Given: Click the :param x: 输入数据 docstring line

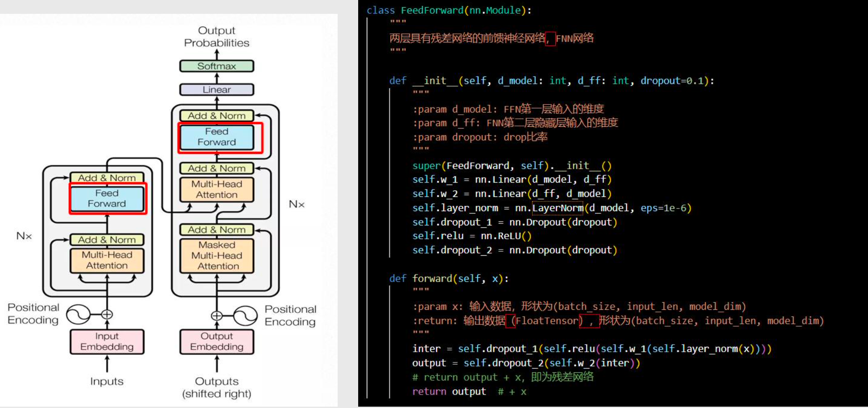Looking at the screenshot, I should pyautogui.click(x=579, y=307).
